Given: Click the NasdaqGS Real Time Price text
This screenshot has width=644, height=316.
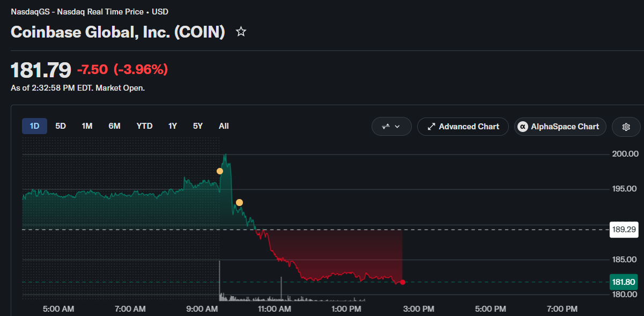Looking at the screenshot, I should (x=89, y=11).
